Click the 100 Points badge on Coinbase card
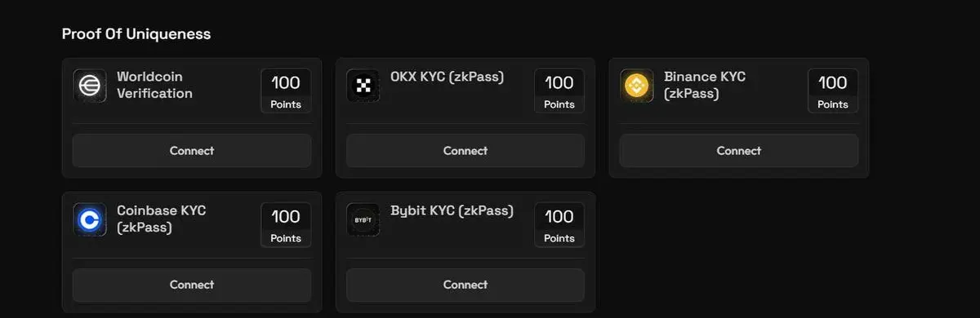 pyautogui.click(x=286, y=225)
